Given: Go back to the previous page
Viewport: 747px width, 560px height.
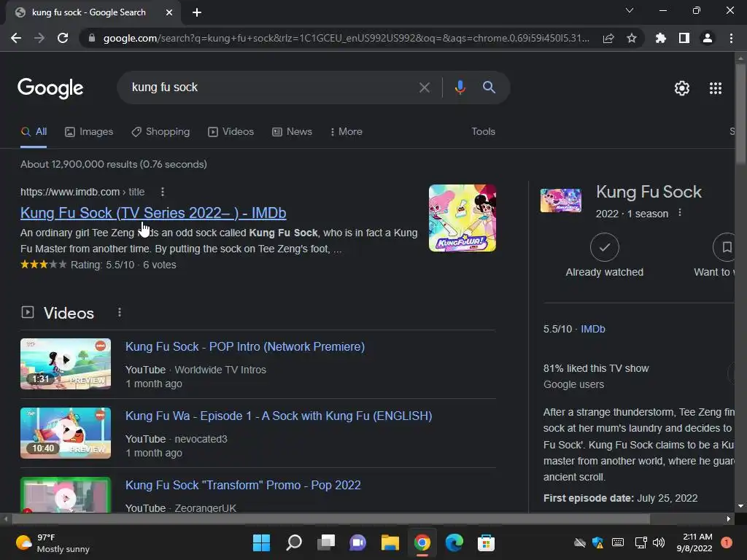Looking at the screenshot, I should pyautogui.click(x=16, y=38).
